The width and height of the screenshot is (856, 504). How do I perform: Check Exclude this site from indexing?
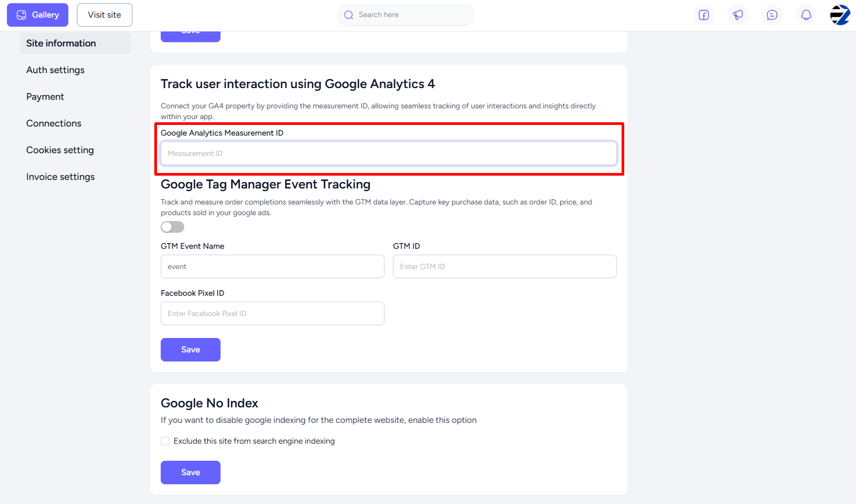[165, 441]
